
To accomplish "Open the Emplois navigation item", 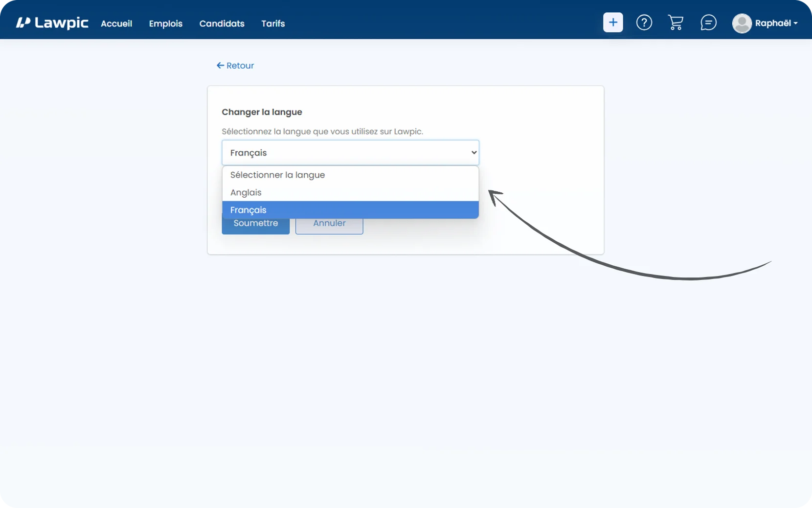I will click(165, 23).
